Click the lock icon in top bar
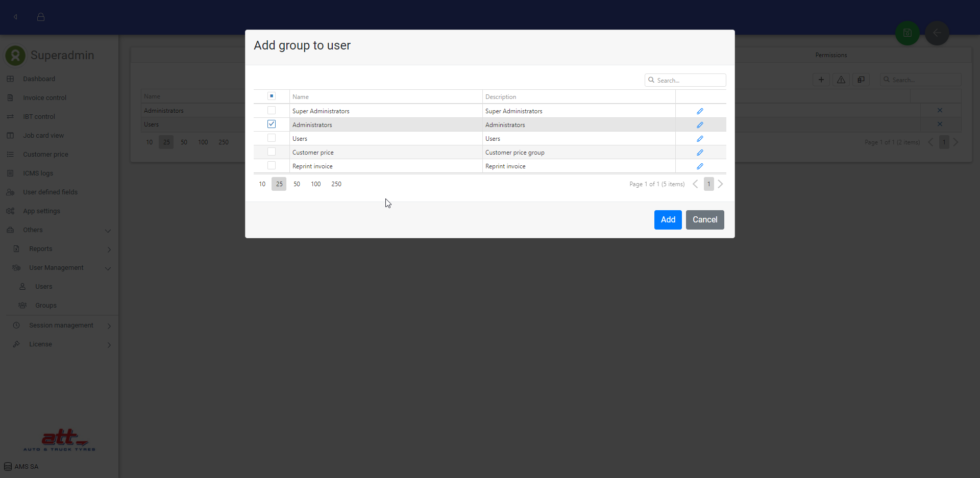This screenshot has width=980, height=478. tap(41, 17)
